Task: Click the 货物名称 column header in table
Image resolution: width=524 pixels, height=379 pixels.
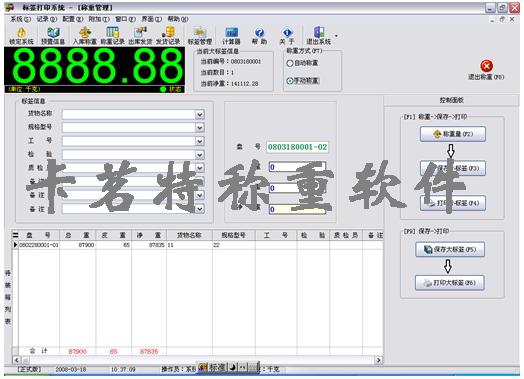Action: (189, 235)
